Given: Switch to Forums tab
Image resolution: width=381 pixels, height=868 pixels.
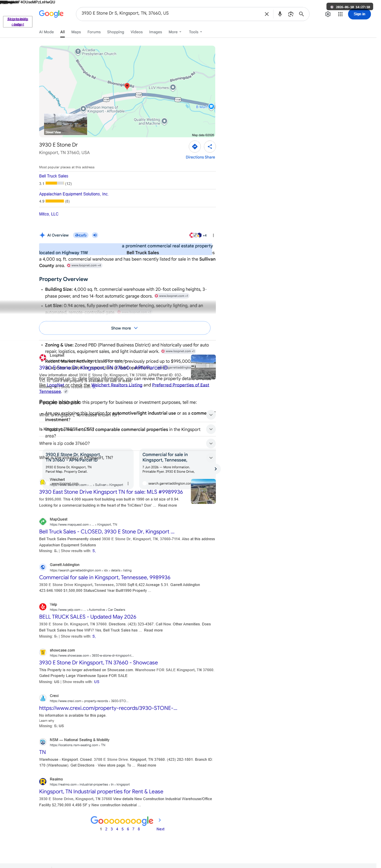Looking at the screenshot, I should 94,32.
